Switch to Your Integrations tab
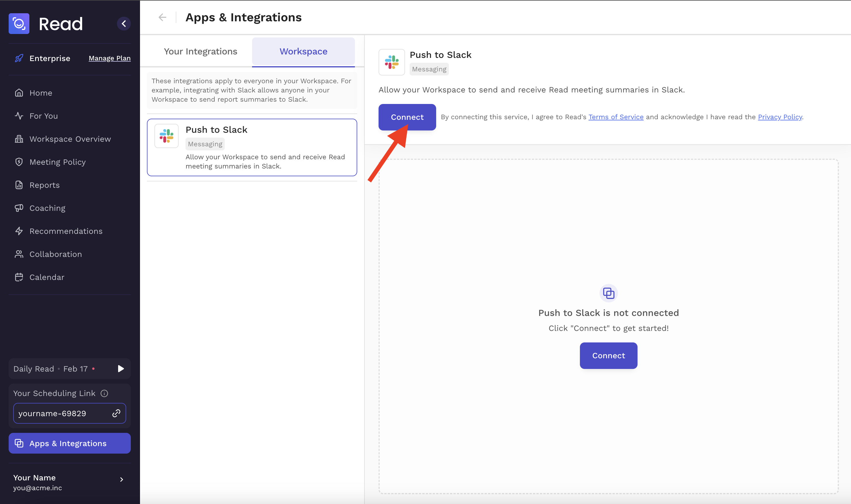This screenshot has width=851, height=504. 201,51
